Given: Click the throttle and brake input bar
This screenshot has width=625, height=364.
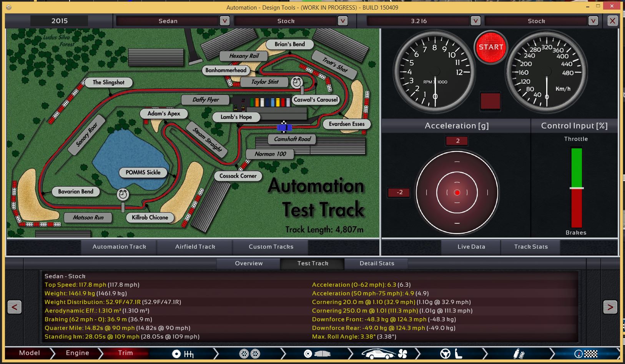Looking at the screenshot, I should coord(576,188).
